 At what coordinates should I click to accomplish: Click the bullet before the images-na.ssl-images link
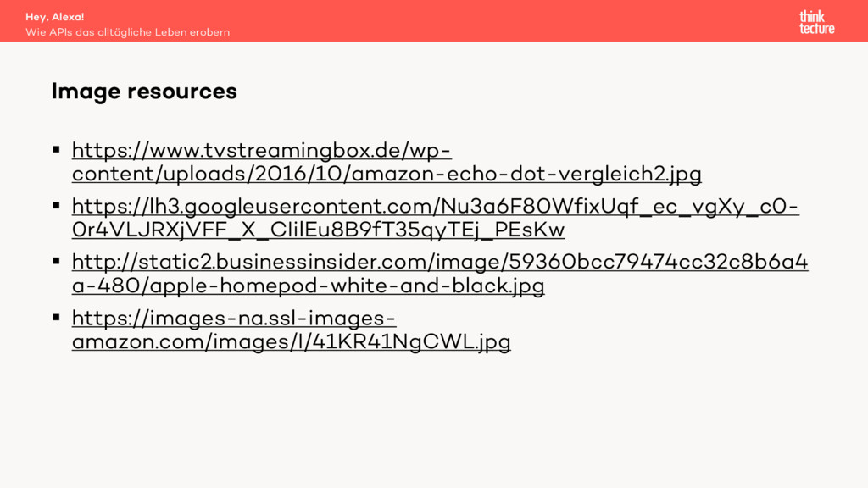[x=56, y=318]
